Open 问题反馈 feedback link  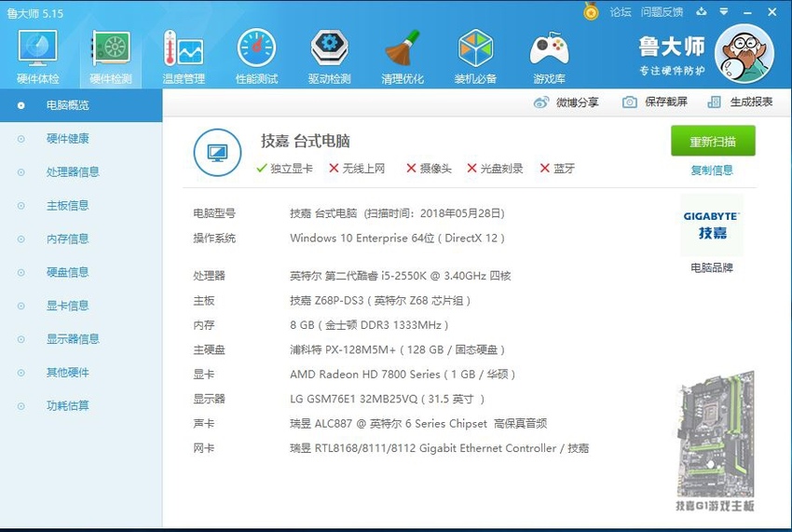pyautogui.click(x=662, y=12)
